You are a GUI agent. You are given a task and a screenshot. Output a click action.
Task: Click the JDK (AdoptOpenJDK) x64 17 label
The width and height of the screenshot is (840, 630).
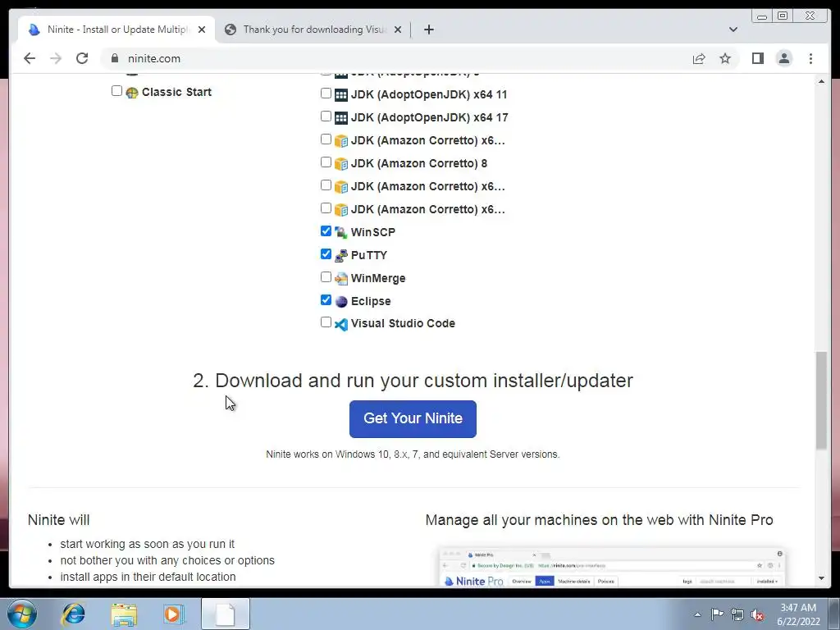point(430,118)
